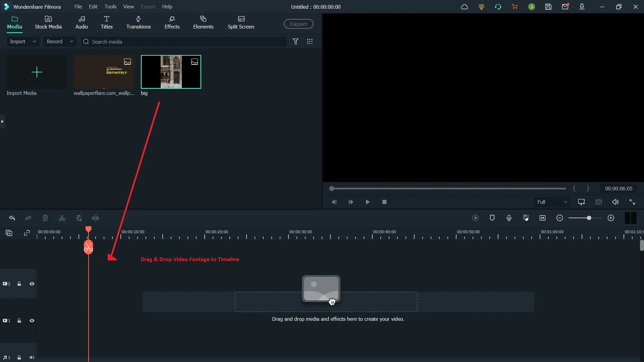The height and width of the screenshot is (362, 644).
Task: Click Export button to render video
Action: (299, 24)
